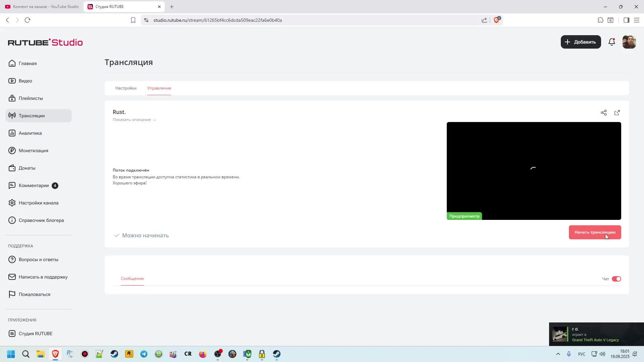The height and width of the screenshot is (362, 644).
Task: Open Steam from the taskbar
Action: point(114,354)
